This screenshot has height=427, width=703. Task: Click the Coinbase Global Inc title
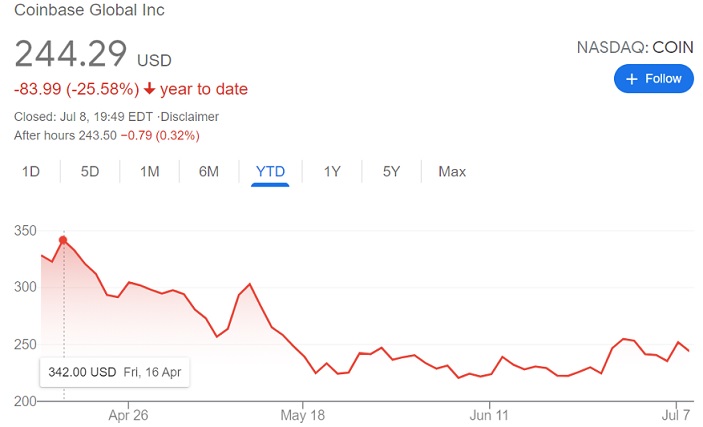(89, 10)
